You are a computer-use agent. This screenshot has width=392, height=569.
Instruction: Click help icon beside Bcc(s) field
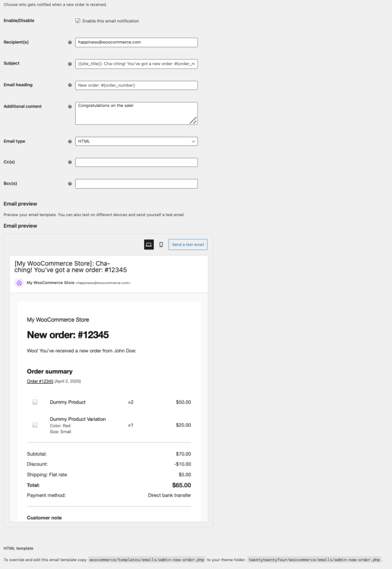[x=70, y=184]
